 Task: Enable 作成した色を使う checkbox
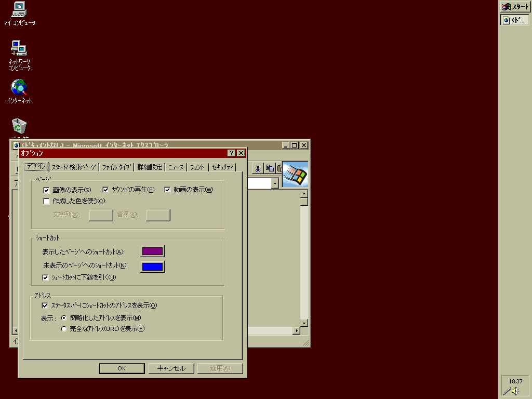tap(47, 201)
